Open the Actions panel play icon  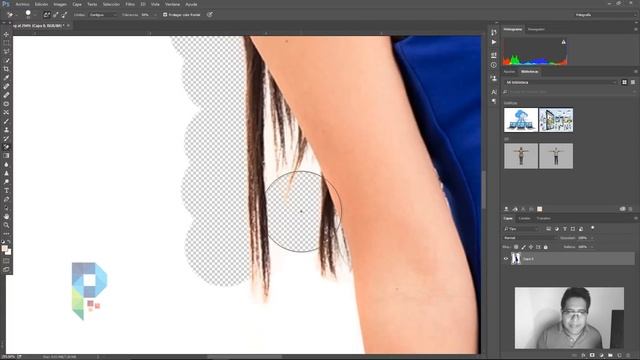494,42
